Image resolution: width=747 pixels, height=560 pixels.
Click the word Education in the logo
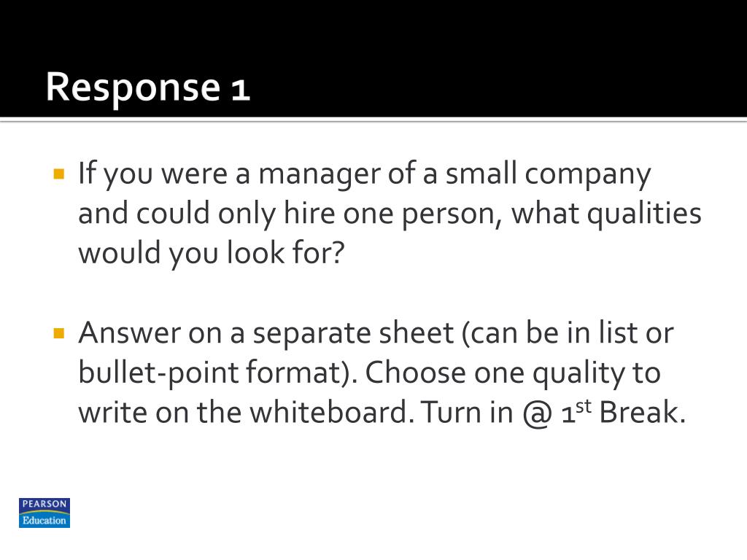(44, 521)
